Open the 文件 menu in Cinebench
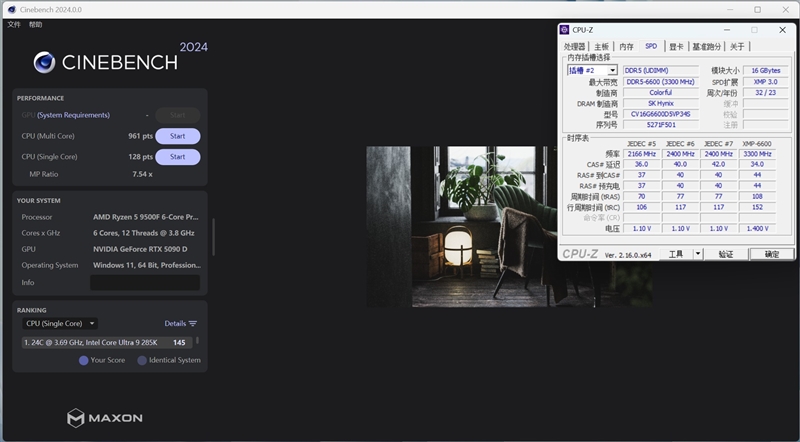This screenshot has width=800, height=442. click(14, 24)
